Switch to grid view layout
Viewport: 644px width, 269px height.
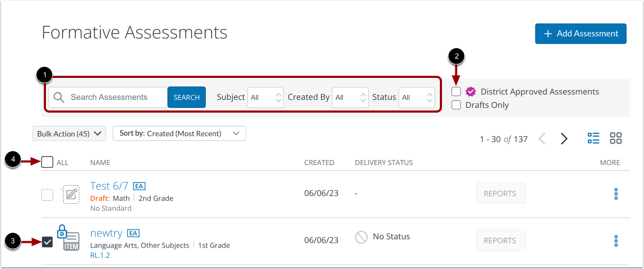click(x=616, y=138)
